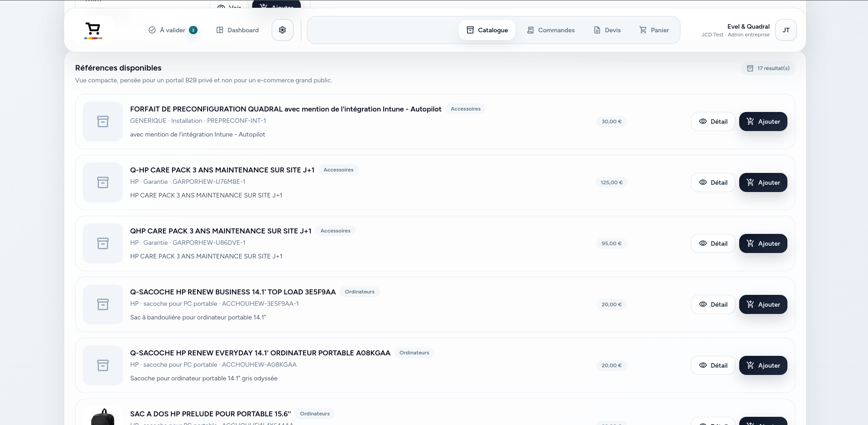Click title SAC A DOS HP PRELUDE
This screenshot has height=425, width=868.
click(210, 414)
